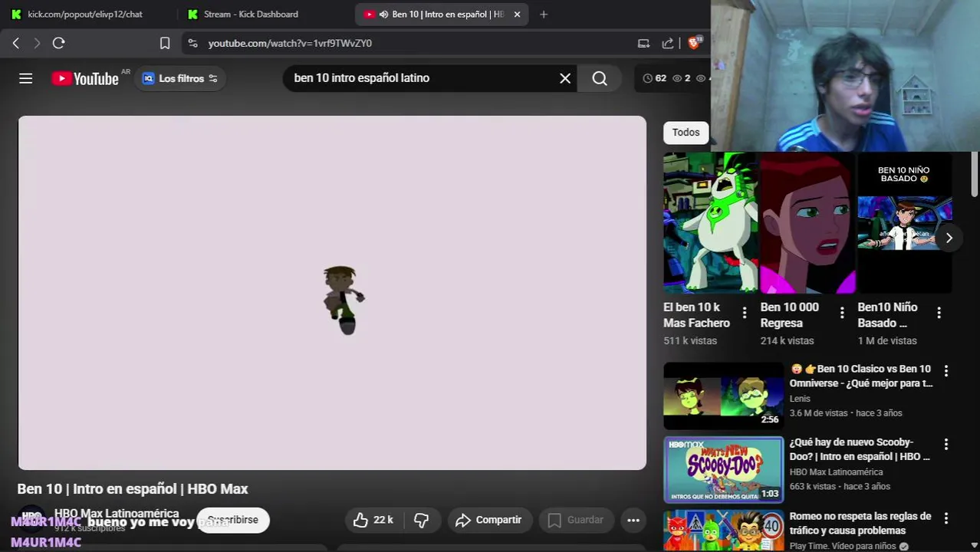
Task: Switch to the kick.com popout chat tab
Action: click(85, 14)
